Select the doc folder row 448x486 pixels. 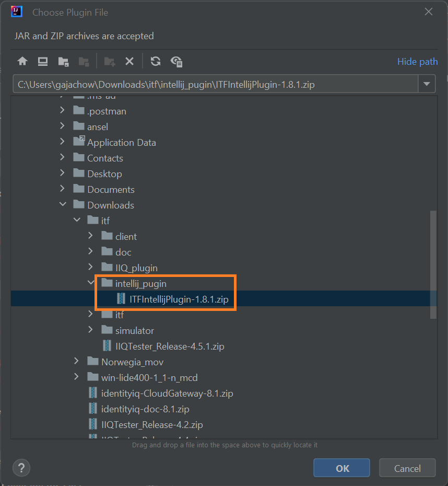tap(223, 252)
